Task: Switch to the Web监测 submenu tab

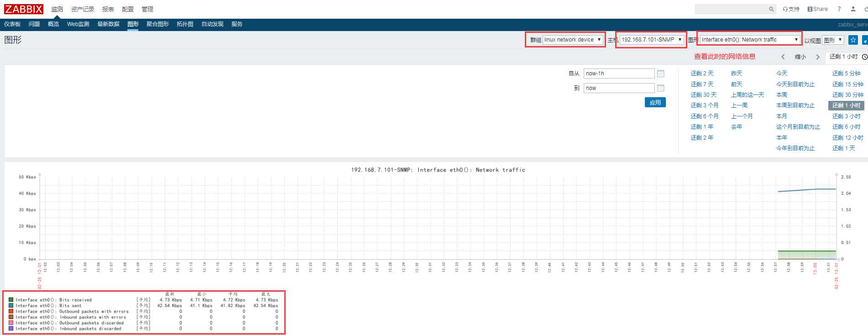Action: (78, 24)
